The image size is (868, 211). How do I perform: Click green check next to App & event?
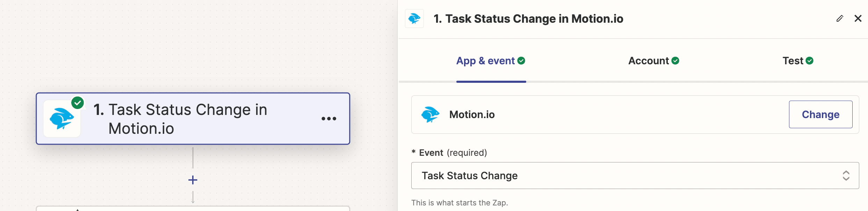click(x=521, y=61)
